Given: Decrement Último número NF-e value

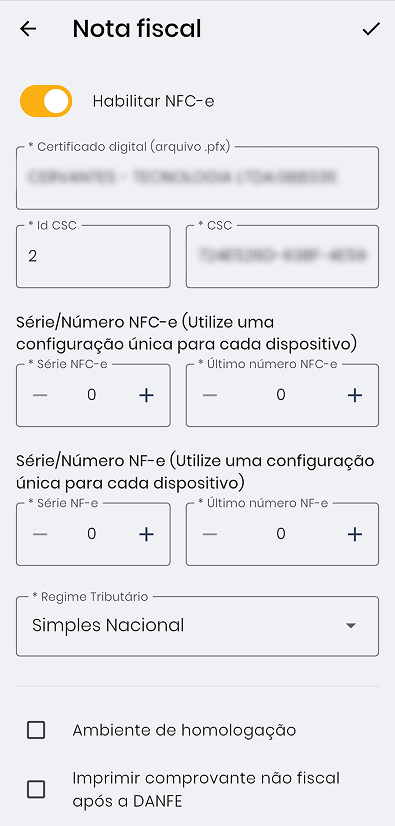Looking at the screenshot, I should click(210, 534).
